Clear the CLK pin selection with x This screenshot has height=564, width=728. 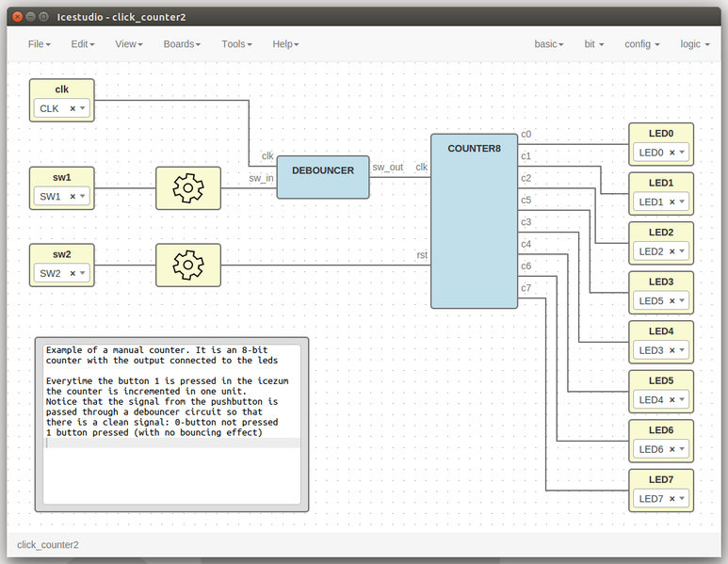(x=73, y=109)
